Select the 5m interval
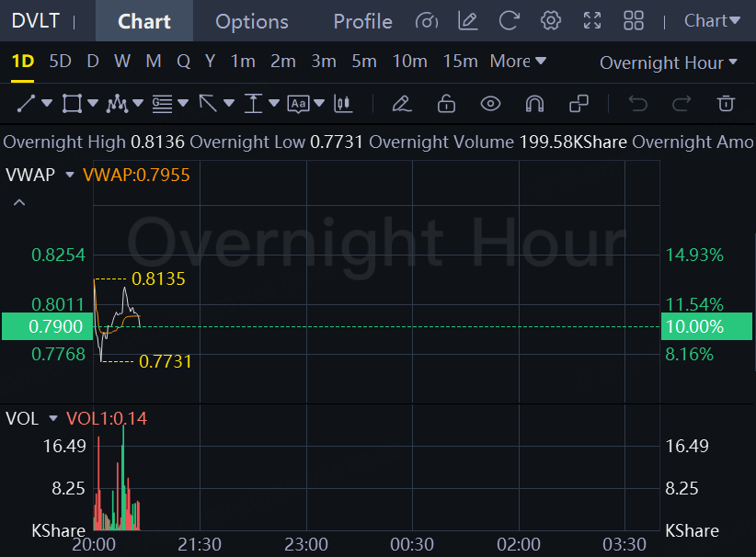 [x=364, y=62]
